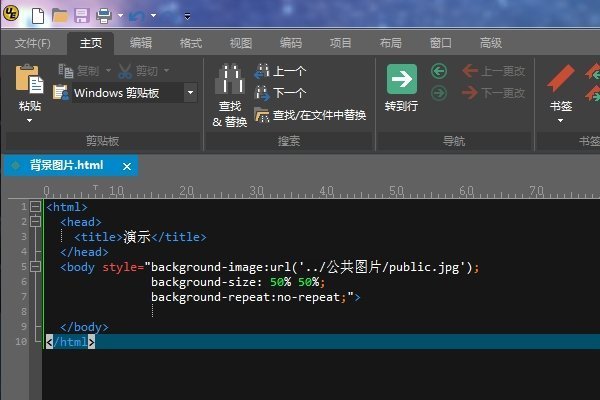Close the 背景图片.html file tab

[127, 167]
